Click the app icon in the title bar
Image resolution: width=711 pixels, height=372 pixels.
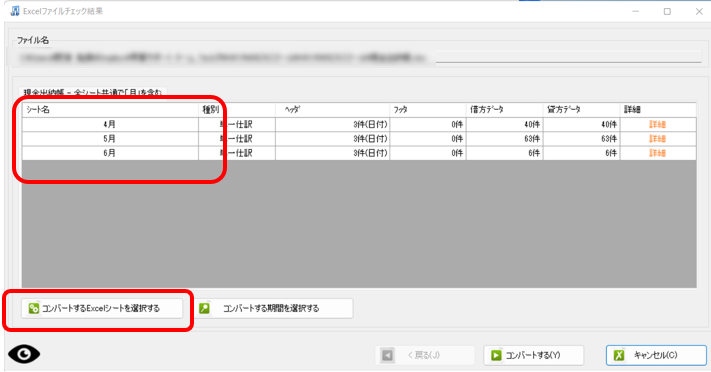point(15,11)
